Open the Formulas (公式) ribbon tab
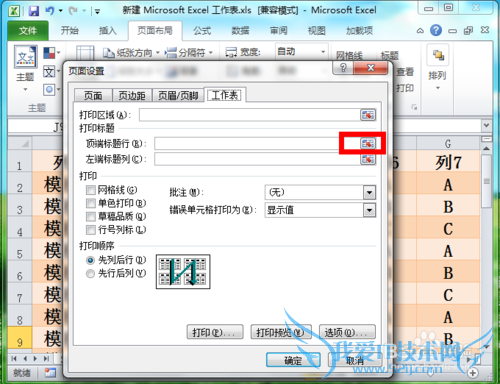The width and height of the screenshot is (500, 384). (202, 31)
